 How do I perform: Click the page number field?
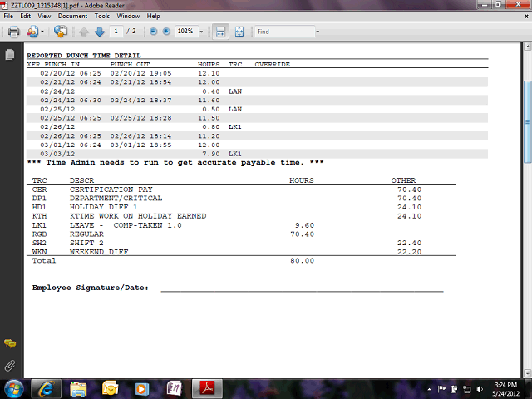(x=116, y=32)
